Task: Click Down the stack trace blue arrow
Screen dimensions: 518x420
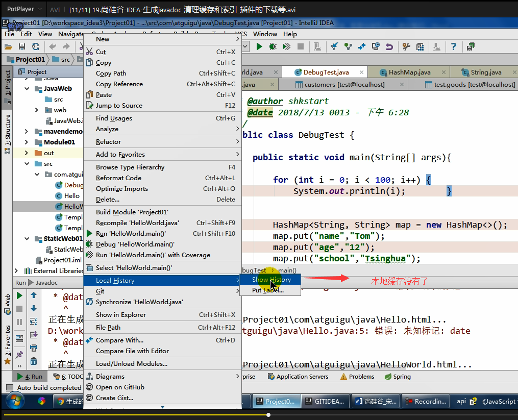Action: click(34, 309)
